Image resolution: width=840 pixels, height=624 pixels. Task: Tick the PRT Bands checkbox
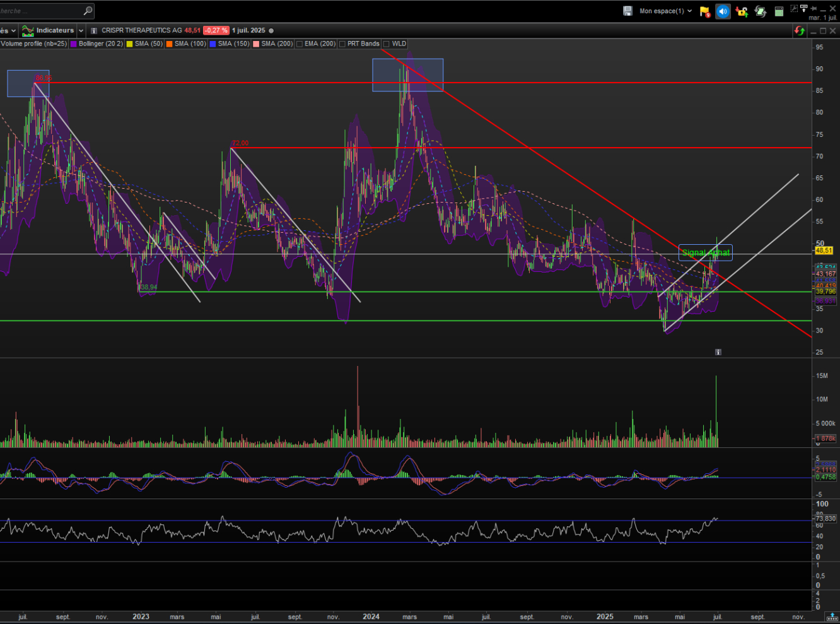(x=342, y=44)
